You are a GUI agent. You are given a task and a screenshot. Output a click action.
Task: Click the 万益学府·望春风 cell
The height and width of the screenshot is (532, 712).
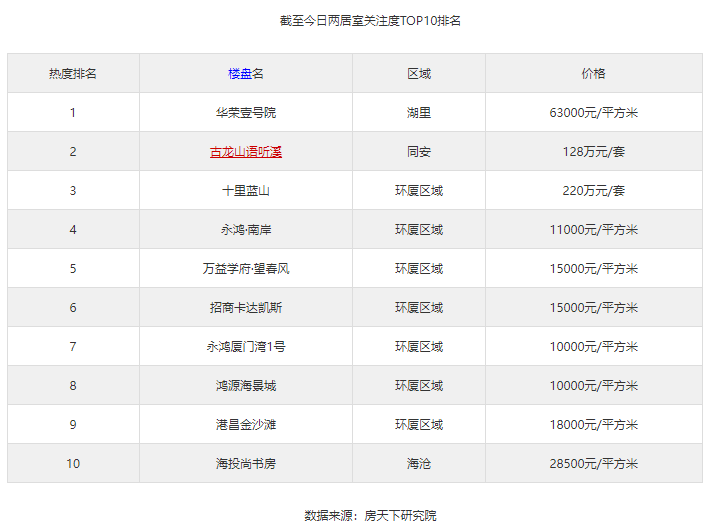tap(246, 269)
